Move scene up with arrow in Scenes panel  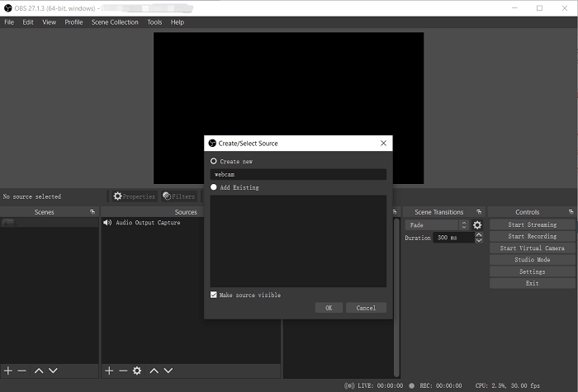click(39, 371)
